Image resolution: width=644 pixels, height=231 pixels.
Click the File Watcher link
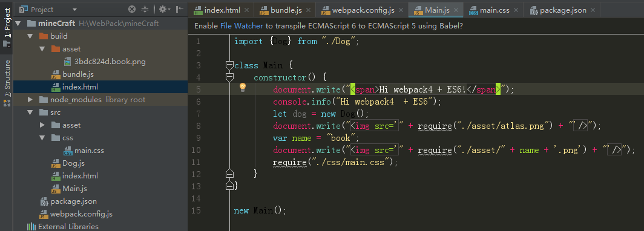(x=241, y=26)
